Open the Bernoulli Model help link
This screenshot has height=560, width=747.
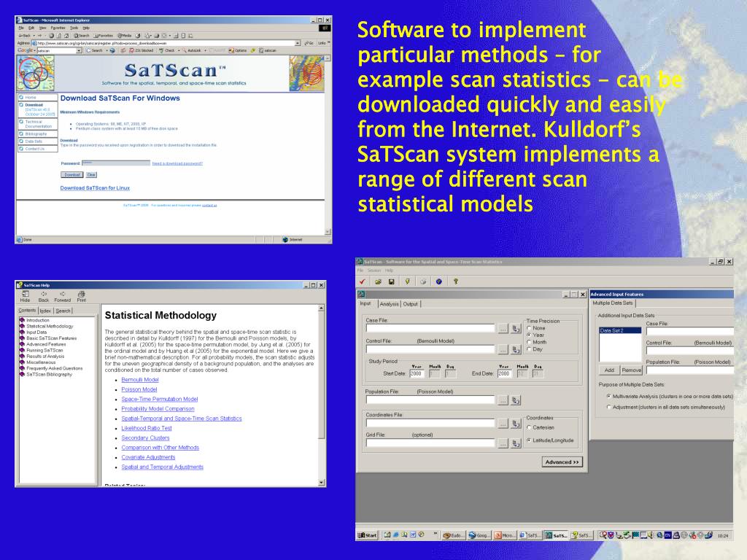[x=140, y=379]
